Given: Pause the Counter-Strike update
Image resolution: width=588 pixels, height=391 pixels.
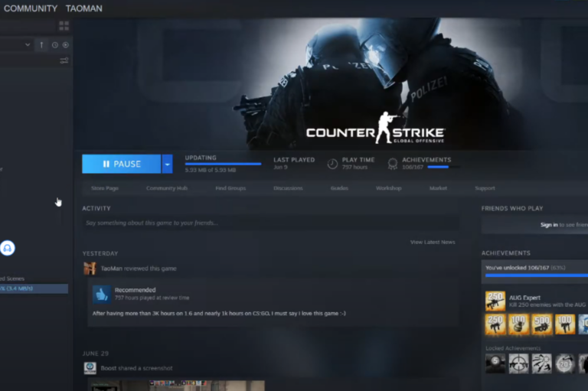Looking at the screenshot, I should point(122,164).
